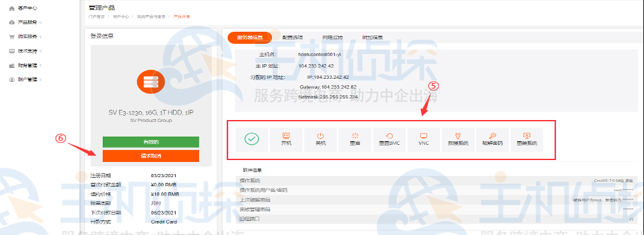The width and height of the screenshot is (644, 235).
Task: Click the SV Product Group label
Action: pyautogui.click(x=151, y=121)
